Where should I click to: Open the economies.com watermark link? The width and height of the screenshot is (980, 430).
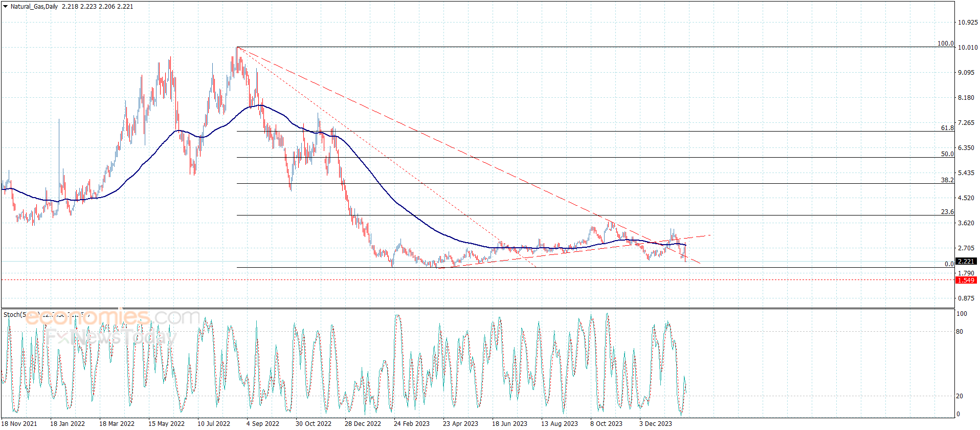pos(113,317)
